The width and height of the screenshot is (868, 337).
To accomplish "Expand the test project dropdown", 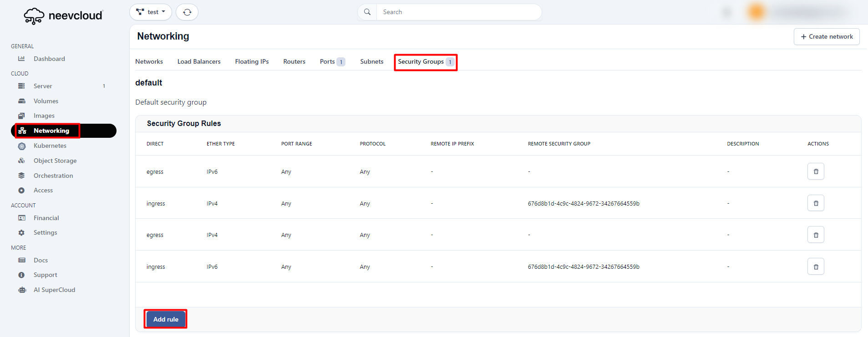I will (151, 12).
